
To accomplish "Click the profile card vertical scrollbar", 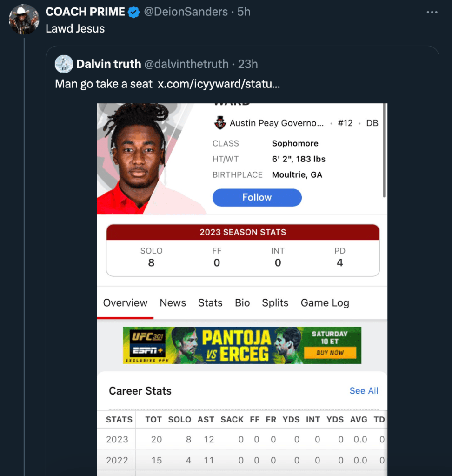I will pyautogui.click(x=384, y=149).
